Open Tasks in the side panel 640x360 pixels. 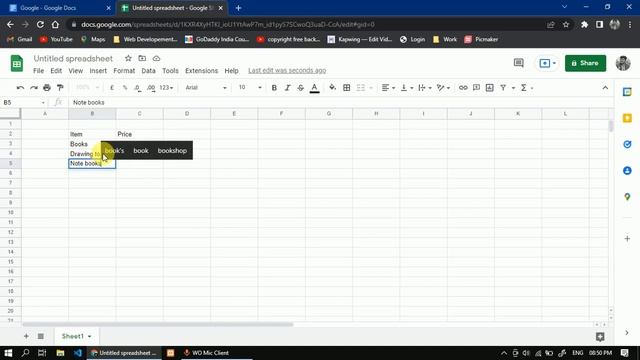click(627, 144)
